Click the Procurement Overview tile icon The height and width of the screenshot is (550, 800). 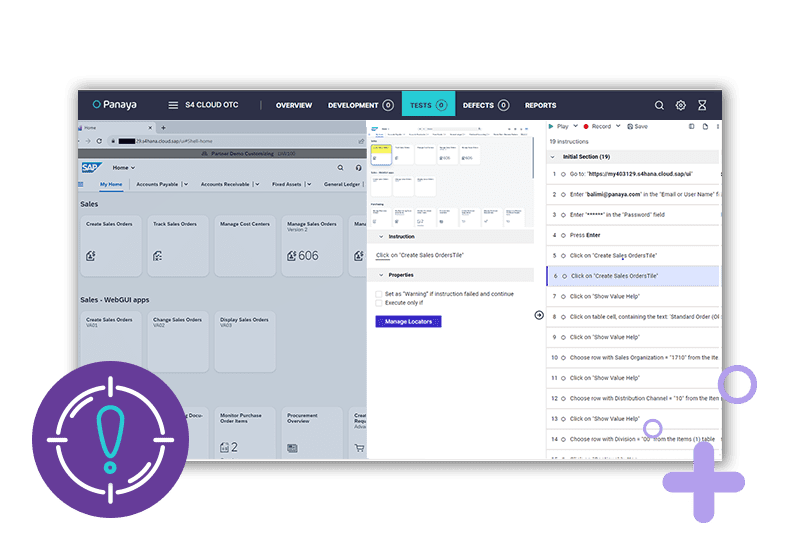coord(292,448)
